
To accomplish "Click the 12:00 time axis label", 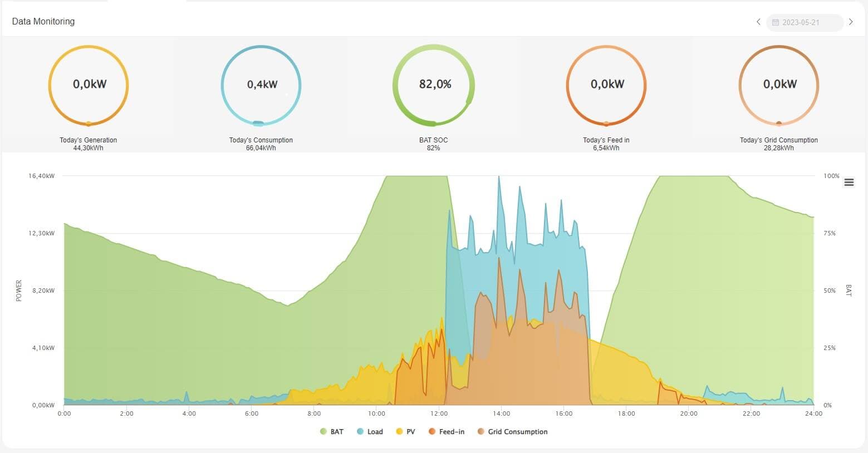I will pos(439,413).
